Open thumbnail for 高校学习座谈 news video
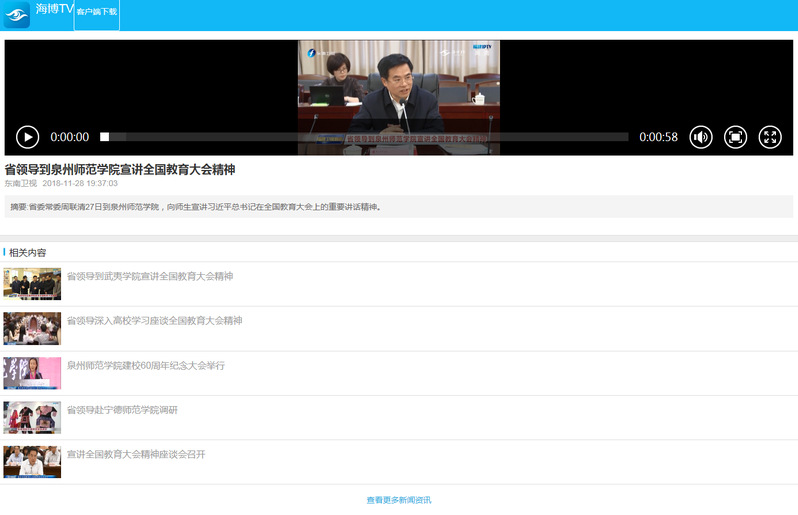The width and height of the screenshot is (798, 515). pos(32,329)
